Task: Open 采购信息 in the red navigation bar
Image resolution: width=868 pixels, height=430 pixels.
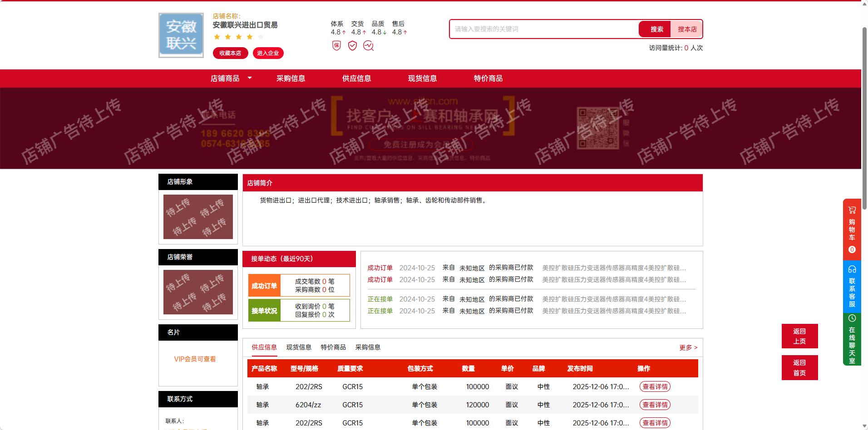Action: [291, 78]
